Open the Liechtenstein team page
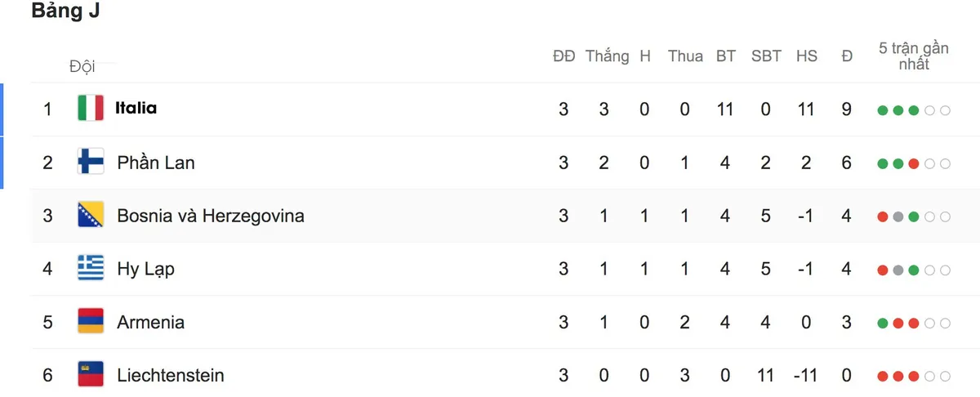Image resolution: width=980 pixels, height=397 pixels. (171, 376)
